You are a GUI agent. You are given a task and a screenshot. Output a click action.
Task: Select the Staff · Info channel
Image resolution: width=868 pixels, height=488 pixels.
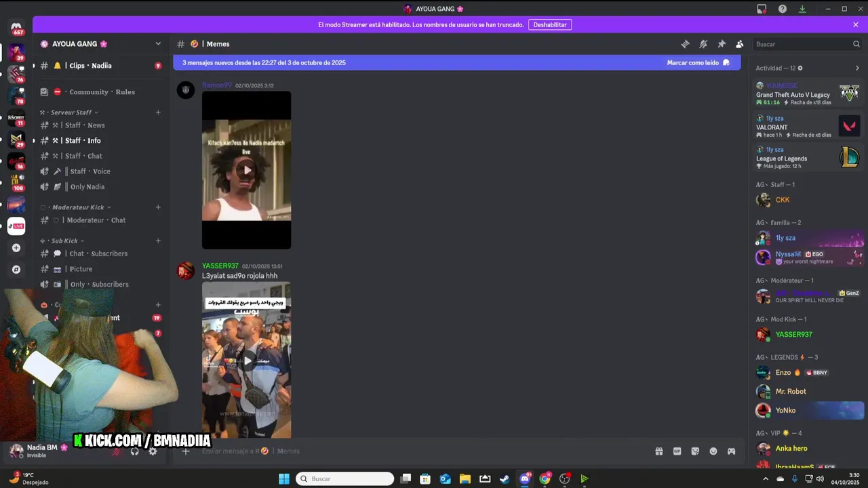tap(101, 141)
